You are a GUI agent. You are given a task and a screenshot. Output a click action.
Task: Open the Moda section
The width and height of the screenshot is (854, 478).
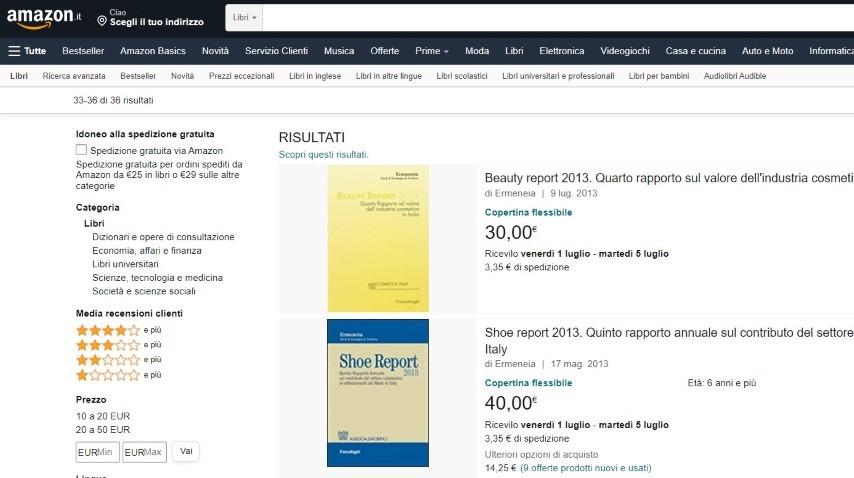pos(477,51)
